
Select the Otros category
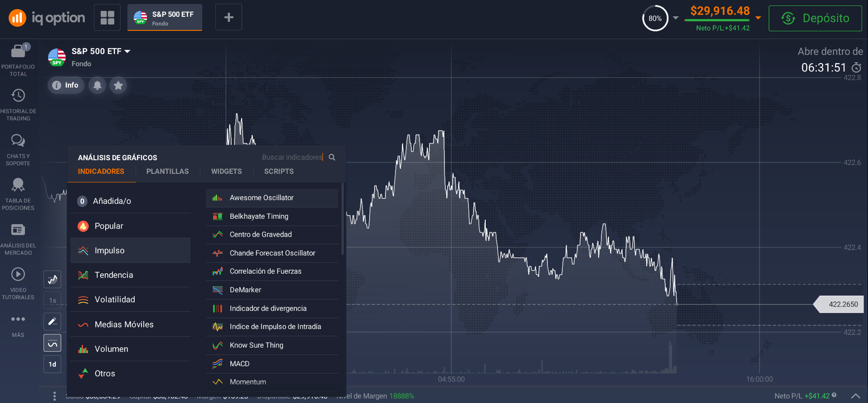130,374
